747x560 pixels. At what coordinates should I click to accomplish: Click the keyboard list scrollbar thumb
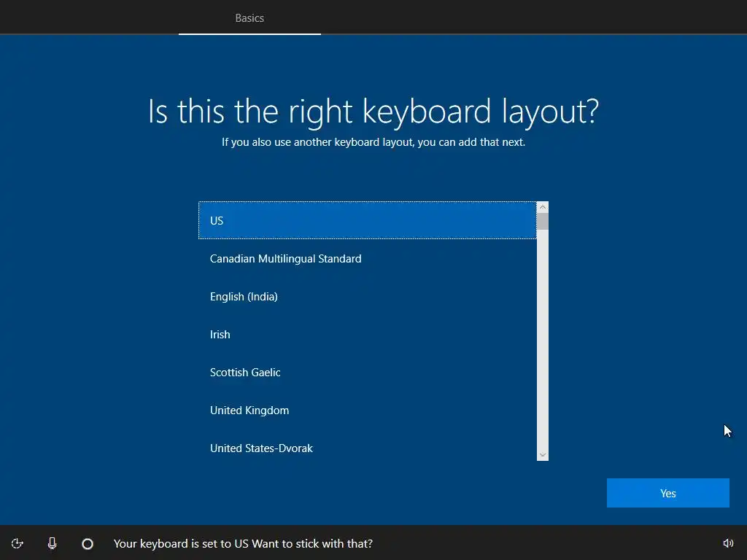pyautogui.click(x=543, y=222)
